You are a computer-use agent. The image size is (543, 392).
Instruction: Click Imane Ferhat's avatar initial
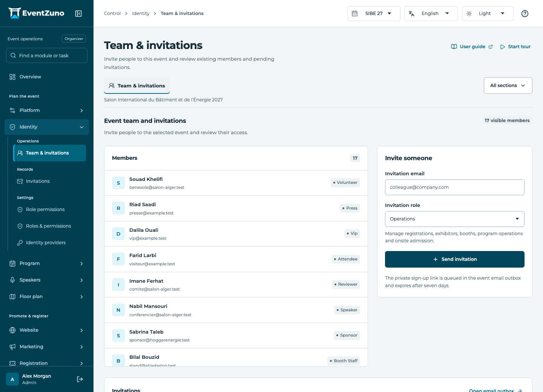pos(118,285)
